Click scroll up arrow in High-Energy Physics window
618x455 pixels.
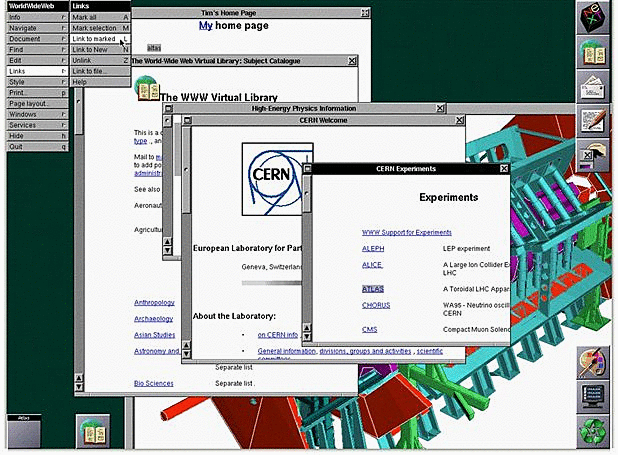pyautogui.click(x=168, y=241)
